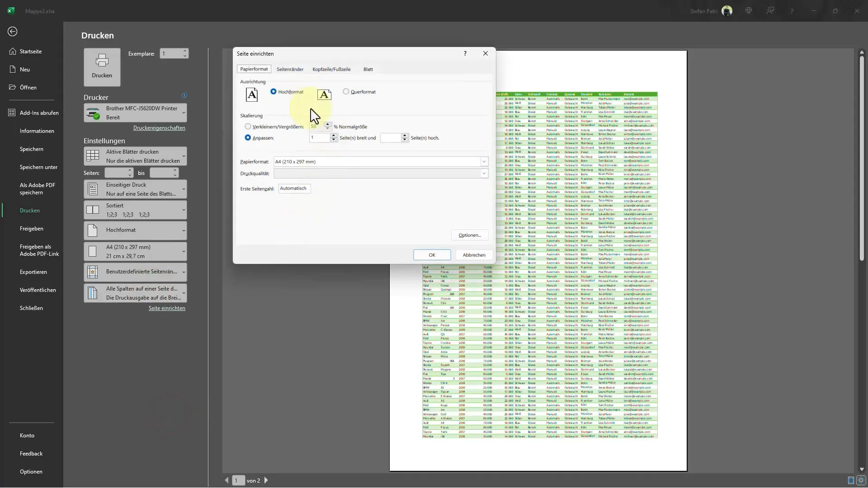The image size is (868, 488).
Task: Click the Seite(n) hoch height stepper
Action: click(x=405, y=138)
